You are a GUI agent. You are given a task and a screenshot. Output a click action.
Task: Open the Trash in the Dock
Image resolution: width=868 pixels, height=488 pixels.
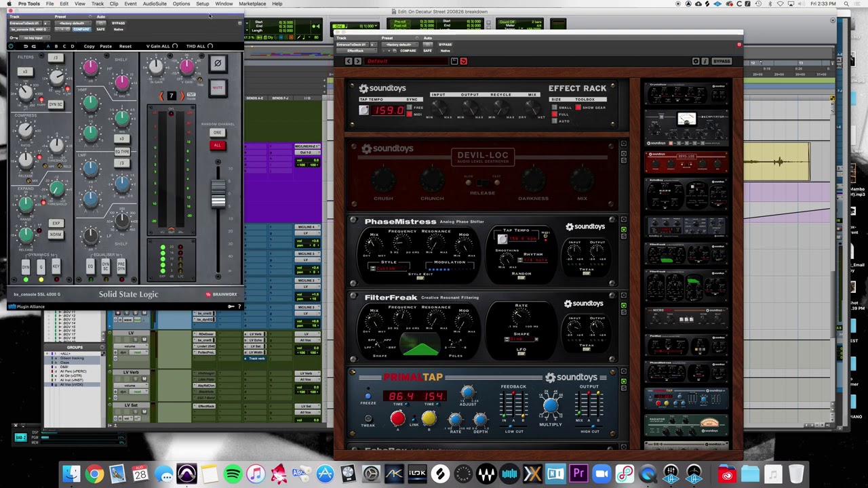[796, 474]
